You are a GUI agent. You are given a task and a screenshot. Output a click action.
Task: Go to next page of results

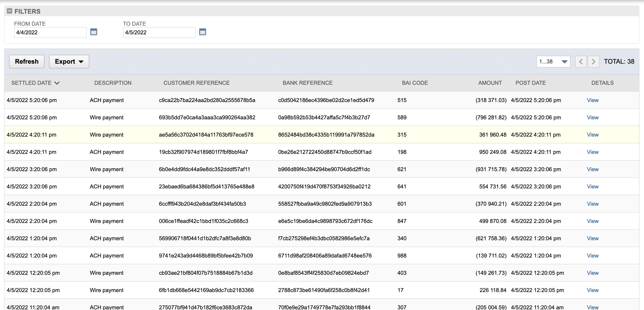593,62
